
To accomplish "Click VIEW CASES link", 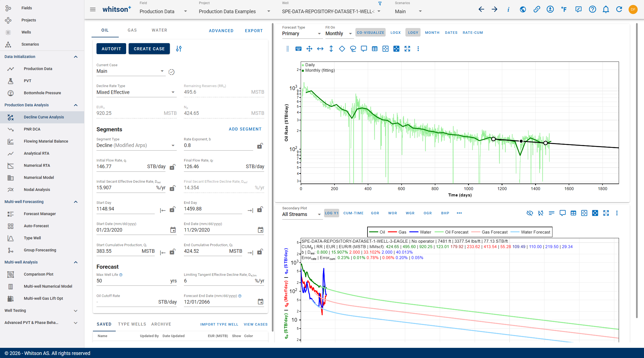I will [x=256, y=324].
